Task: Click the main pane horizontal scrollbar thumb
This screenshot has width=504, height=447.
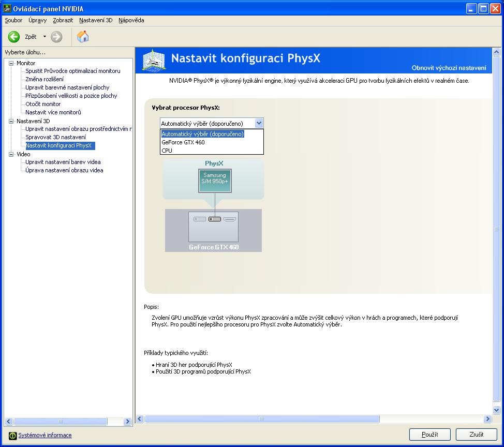Action: pos(262,419)
